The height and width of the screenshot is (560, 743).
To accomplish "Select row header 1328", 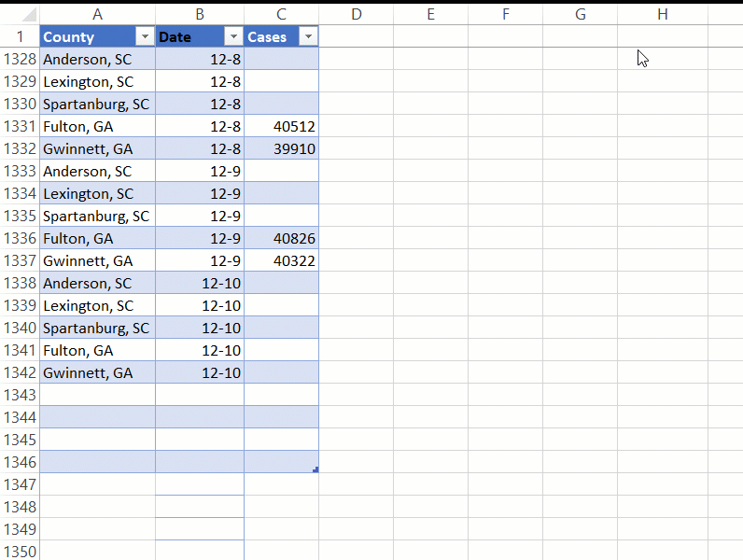I will pyautogui.click(x=20, y=59).
